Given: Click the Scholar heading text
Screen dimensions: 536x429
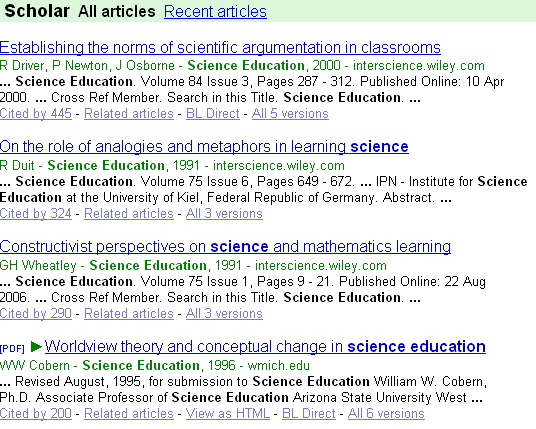Looking at the screenshot, I should 37,11.
